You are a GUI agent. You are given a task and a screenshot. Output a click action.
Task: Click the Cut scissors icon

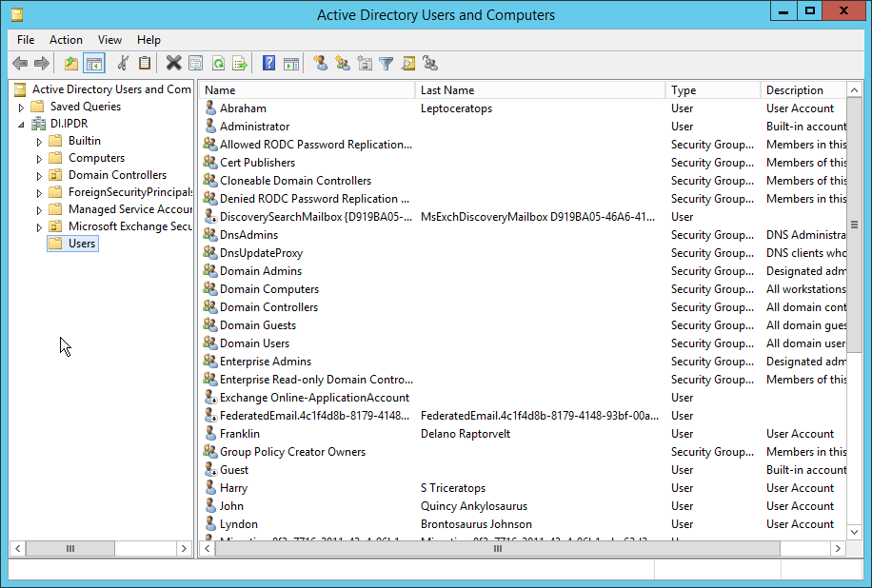click(x=122, y=64)
